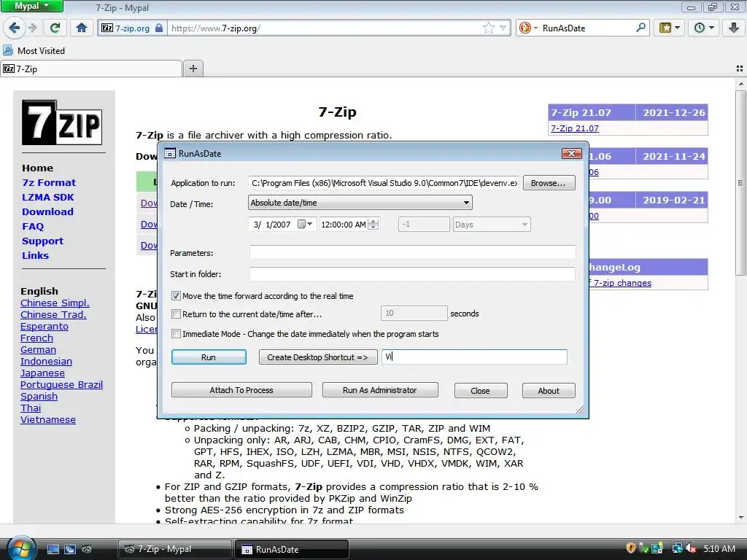This screenshot has height=560, width=747.
Task: Decrease time with the down spinner
Action: tap(373, 227)
